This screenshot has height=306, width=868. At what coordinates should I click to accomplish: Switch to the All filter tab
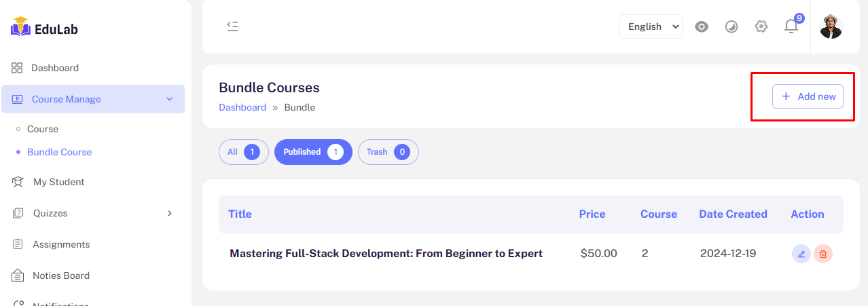pyautogui.click(x=243, y=152)
